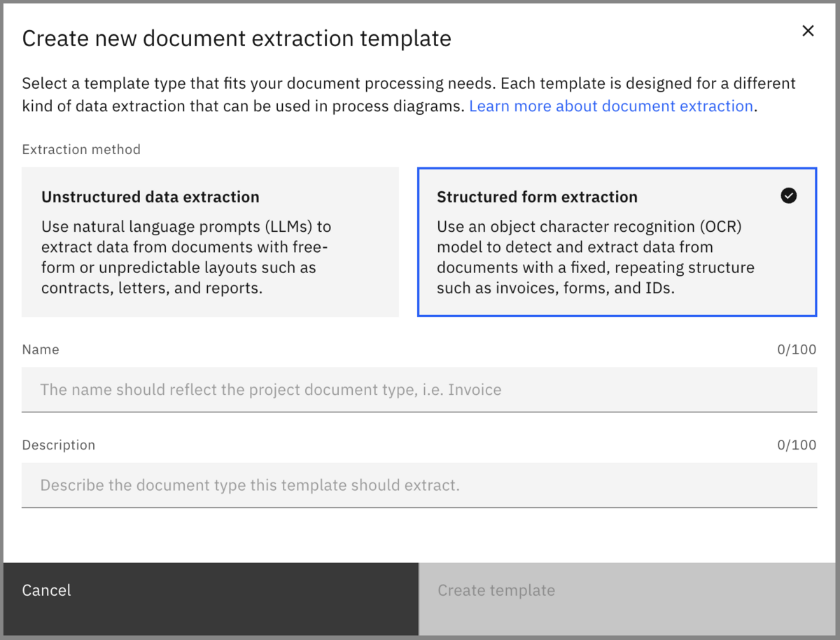Click the Name character counter showing 0/100
Screen dimensions: 840x640
click(797, 349)
